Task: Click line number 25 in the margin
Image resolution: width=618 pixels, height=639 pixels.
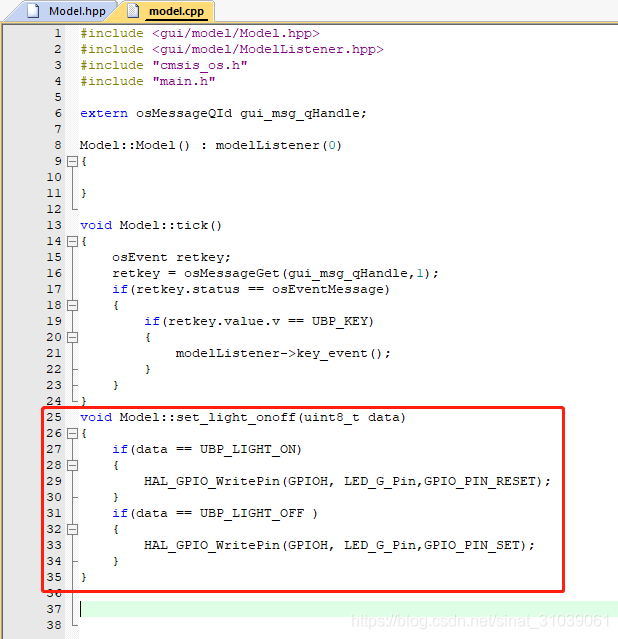Action: (54, 417)
